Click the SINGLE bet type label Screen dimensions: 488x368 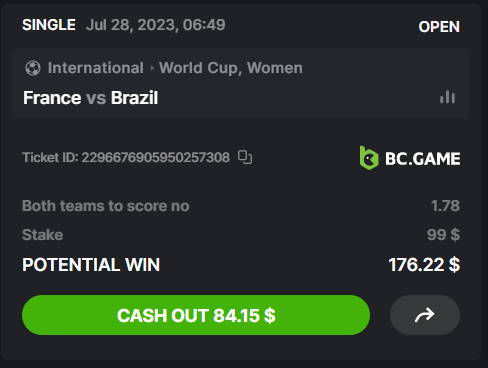point(49,25)
